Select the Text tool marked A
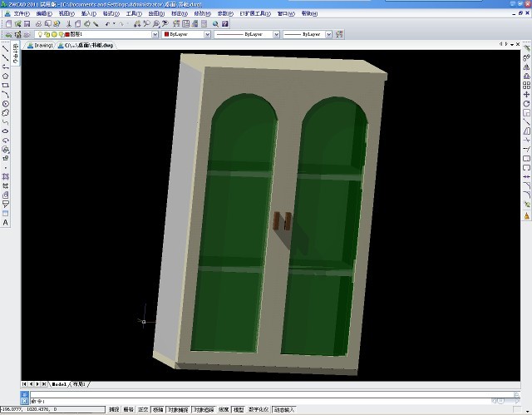532x415 pixels. tap(6, 223)
